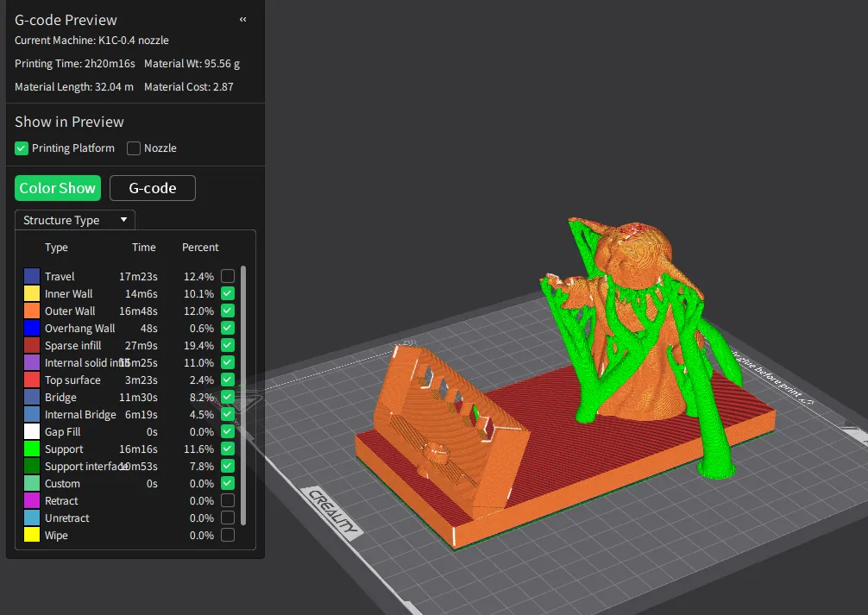Click the Overhang Wall blue swatch
Screen dimensions: 868x615
coord(32,328)
